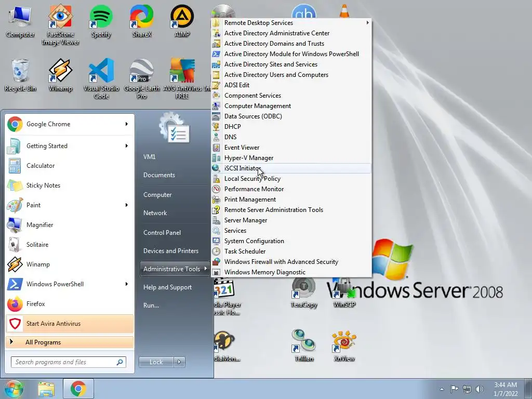Launch Firefox from Start menu
The height and width of the screenshot is (399, 532).
point(70,303)
